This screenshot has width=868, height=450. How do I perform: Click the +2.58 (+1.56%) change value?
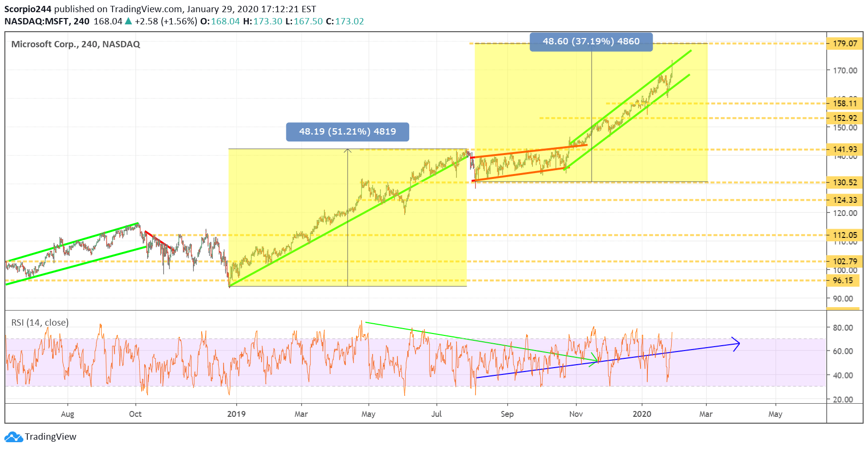pos(166,21)
